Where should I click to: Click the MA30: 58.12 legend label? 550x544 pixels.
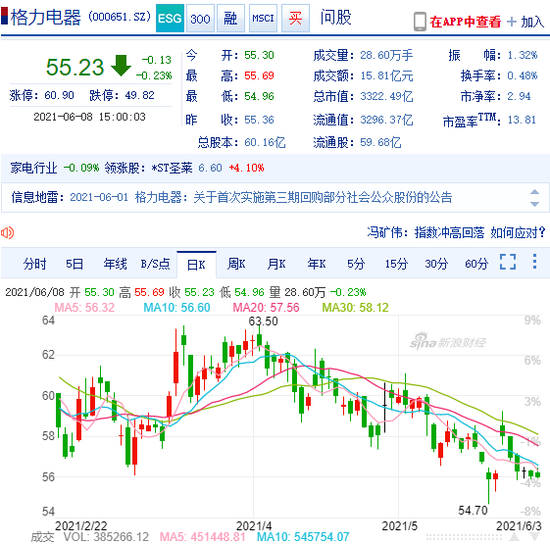[x=355, y=308]
